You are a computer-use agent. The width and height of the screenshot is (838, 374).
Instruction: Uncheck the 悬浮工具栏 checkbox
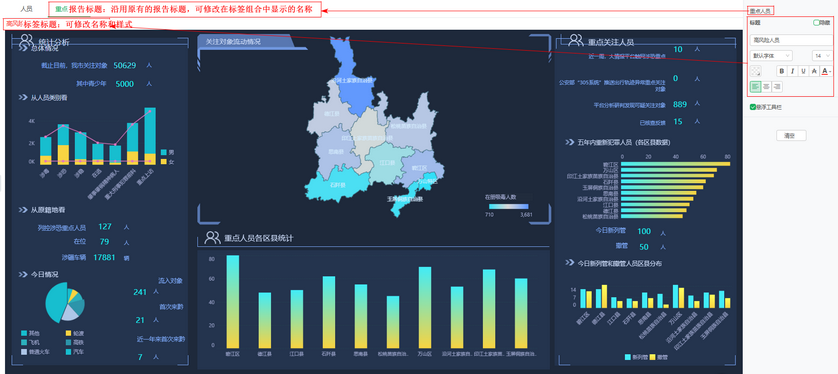(x=752, y=107)
